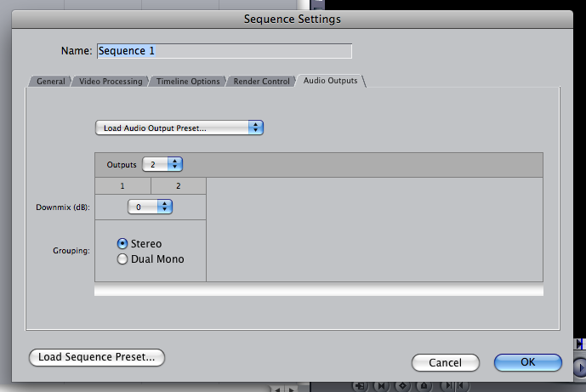Confirm settings with the OK button
The height and width of the screenshot is (392, 586).
527,362
